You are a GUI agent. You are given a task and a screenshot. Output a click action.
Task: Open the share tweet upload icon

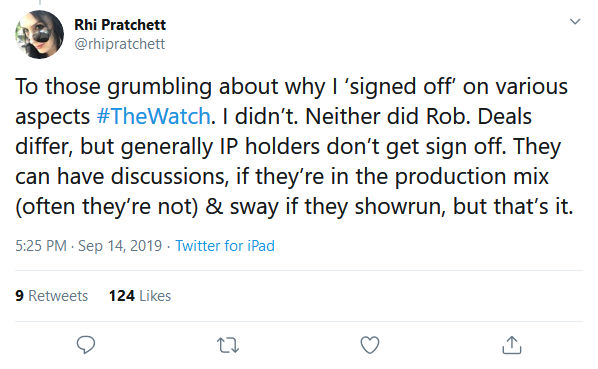pos(511,345)
